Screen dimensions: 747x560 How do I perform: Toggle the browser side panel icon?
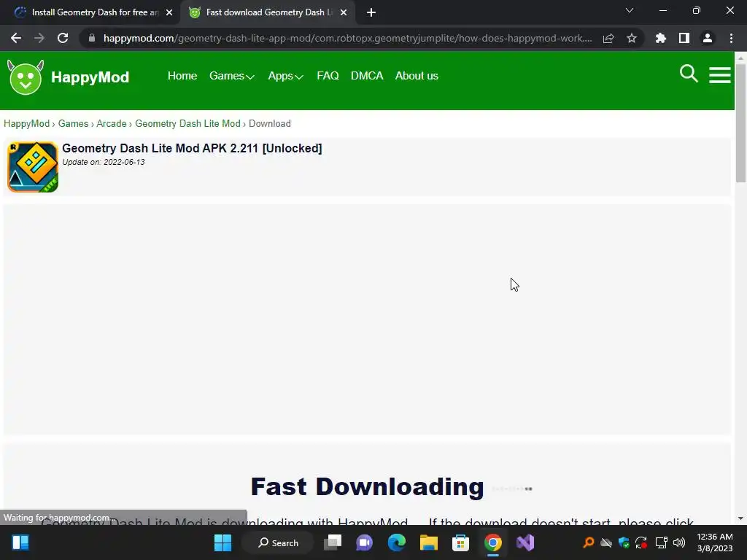684,38
